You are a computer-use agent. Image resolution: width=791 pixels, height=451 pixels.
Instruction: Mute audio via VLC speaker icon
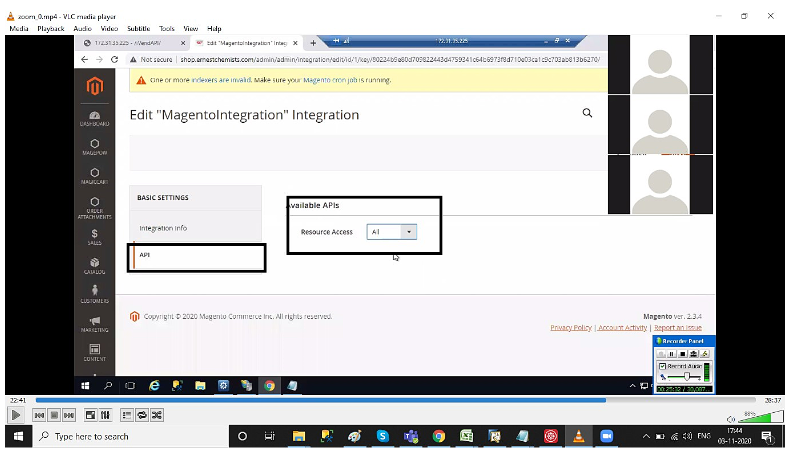(730, 419)
